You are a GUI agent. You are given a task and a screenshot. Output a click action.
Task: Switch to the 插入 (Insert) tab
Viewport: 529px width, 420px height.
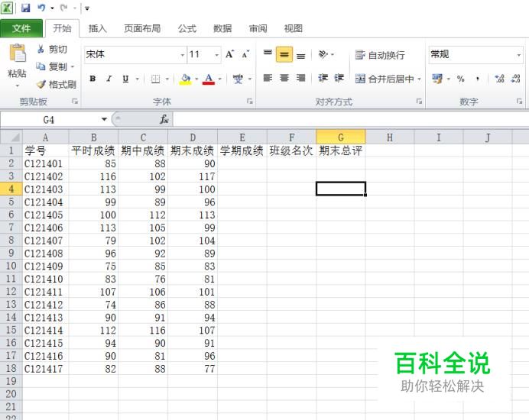coord(98,29)
